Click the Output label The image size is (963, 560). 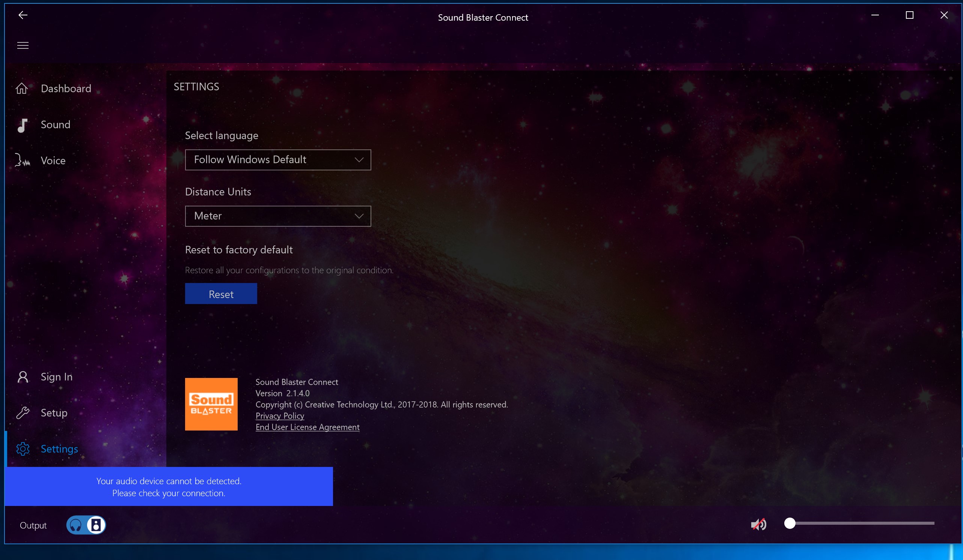pyautogui.click(x=33, y=525)
